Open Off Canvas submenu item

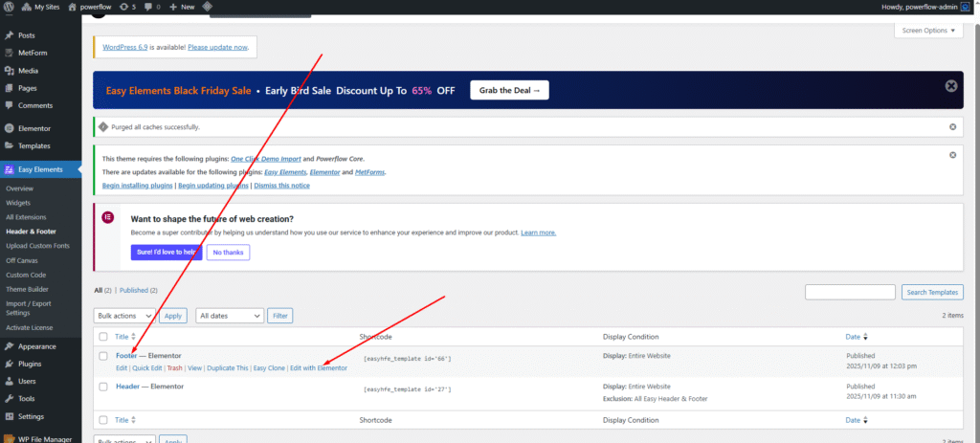[22, 260]
